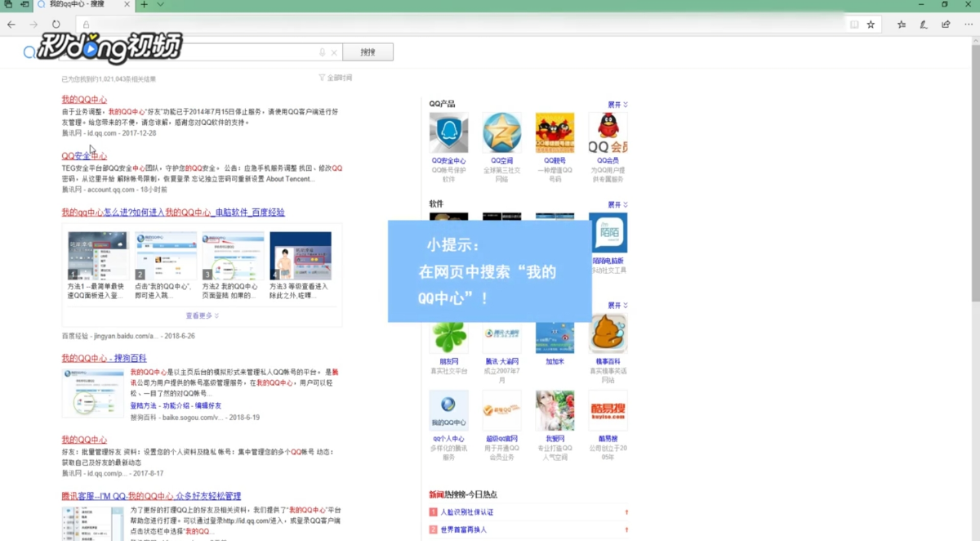The height and width of the screenshot is (541, 980).
Task: Click the QQ会员 penguin icon
Action: tap(608, 132)
